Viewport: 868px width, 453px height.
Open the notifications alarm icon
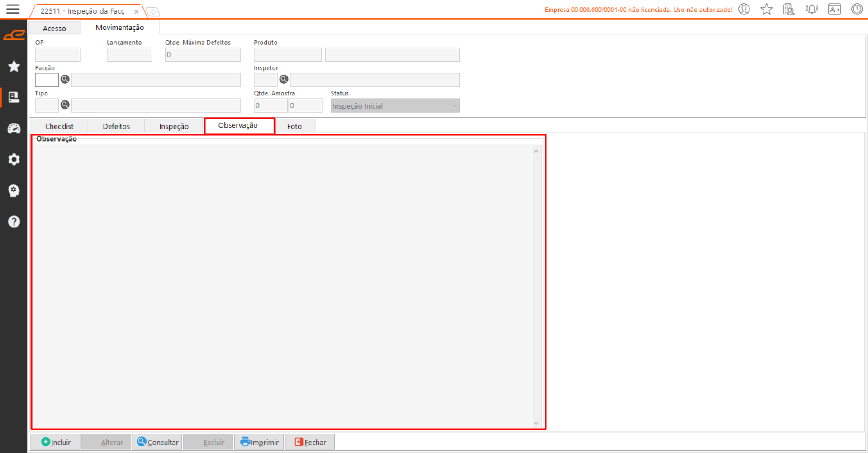point(811,10)
